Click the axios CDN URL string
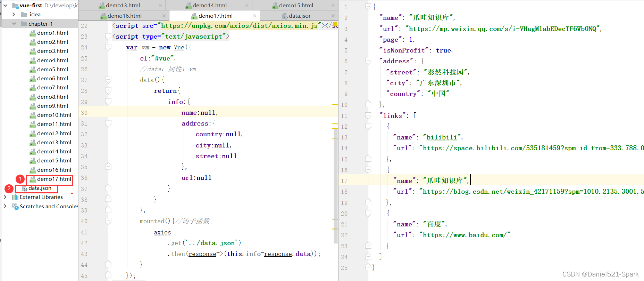Image resolution: width=644 pixels, height=281 pixels. tap(239, 26)
